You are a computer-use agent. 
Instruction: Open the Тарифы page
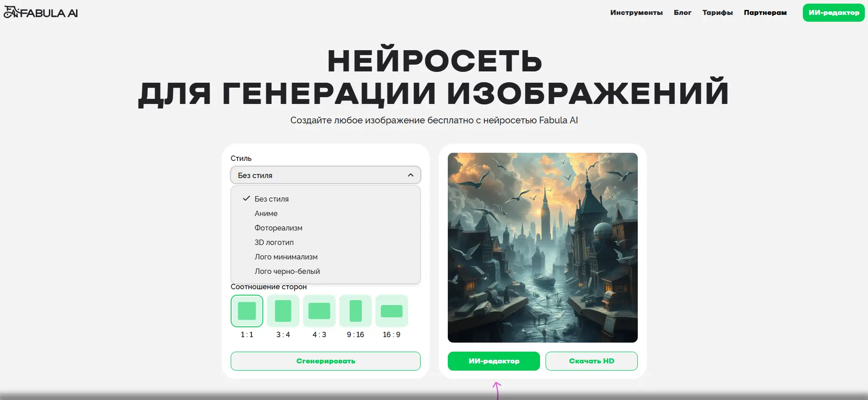(x=717, y=13)
